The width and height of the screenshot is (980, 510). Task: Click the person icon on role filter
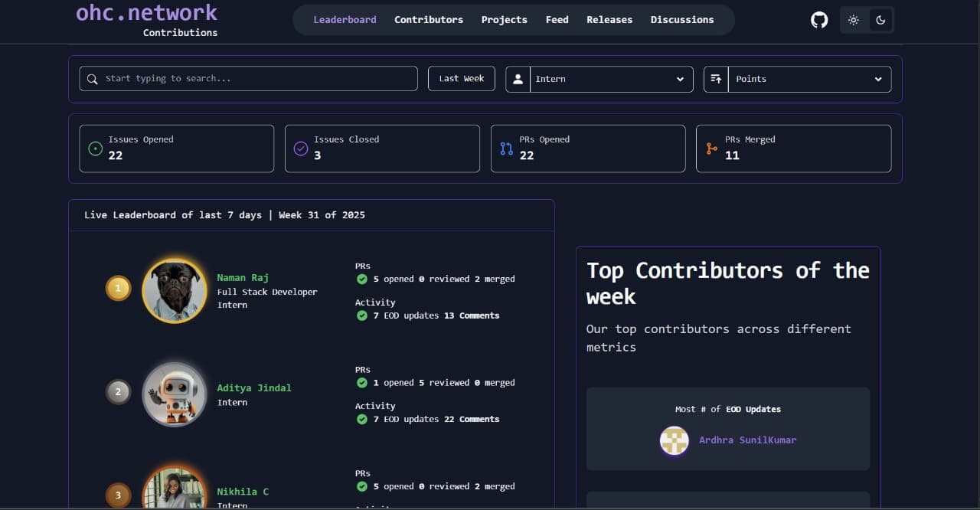pyautogui.click(x=518, y=79)
